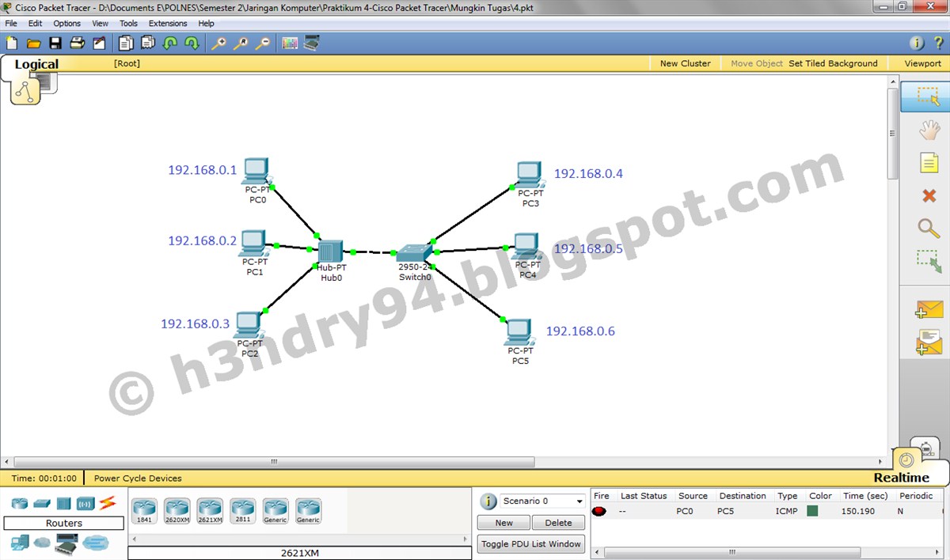Open the Options menu
The image size is (950, 560).
[66, 23]
